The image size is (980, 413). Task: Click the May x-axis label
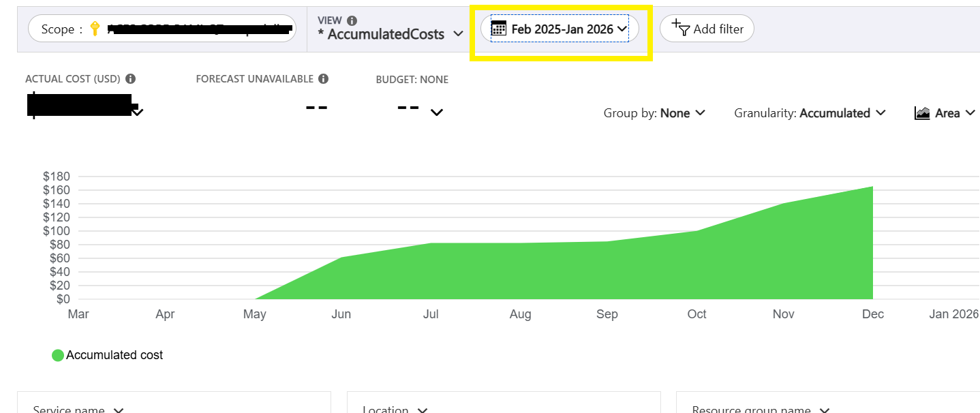point(254,314)
